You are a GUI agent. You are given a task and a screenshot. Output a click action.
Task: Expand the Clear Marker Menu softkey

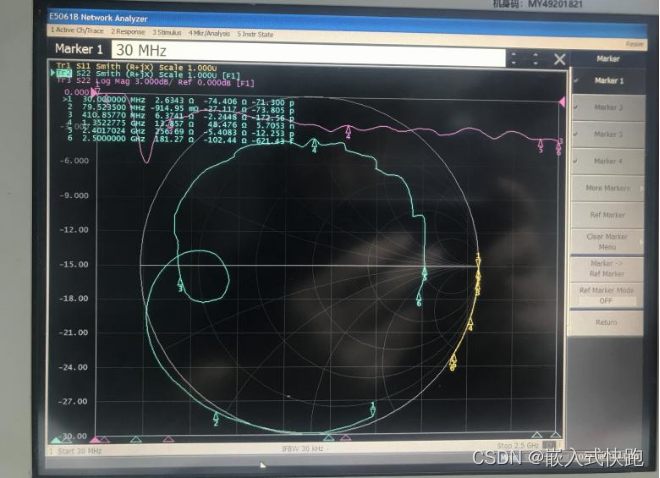coord(607,242)
